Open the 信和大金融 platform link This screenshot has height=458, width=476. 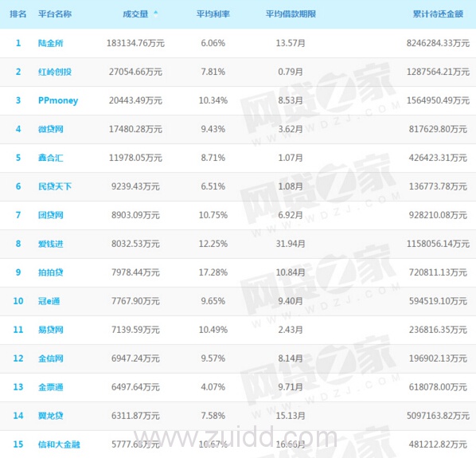point(59,444)
